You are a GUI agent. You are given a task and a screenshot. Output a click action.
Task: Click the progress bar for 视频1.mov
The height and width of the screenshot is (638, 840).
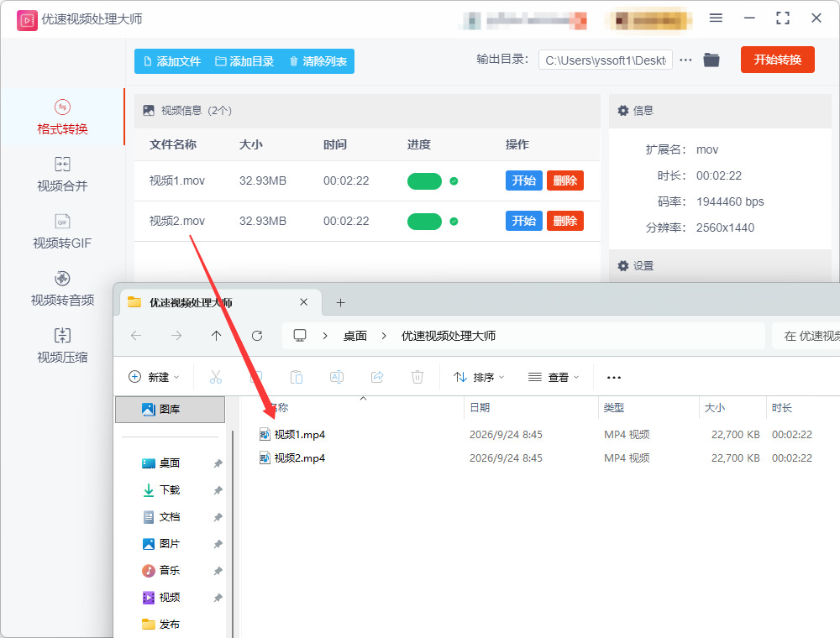pos(424,181)
